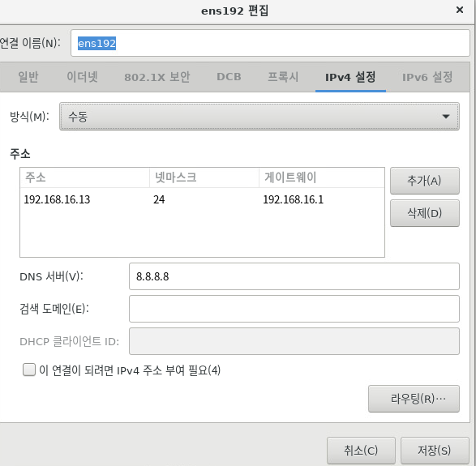This screenshot has width=476, height=466.
Task: Click the DNS 서버 field containing 8.8.8.8
Action: [294, 276]
